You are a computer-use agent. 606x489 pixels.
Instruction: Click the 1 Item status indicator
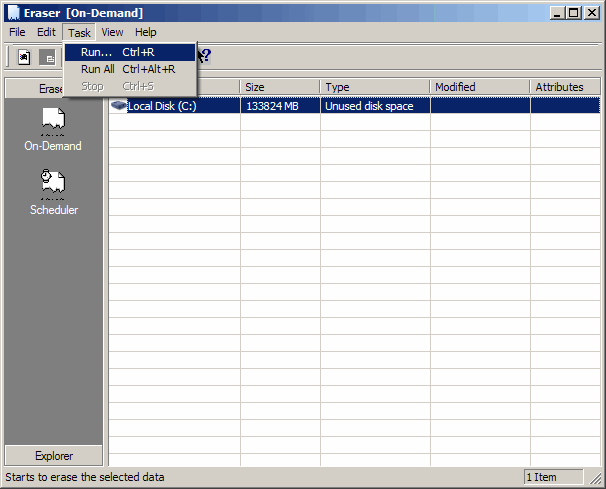553,477
